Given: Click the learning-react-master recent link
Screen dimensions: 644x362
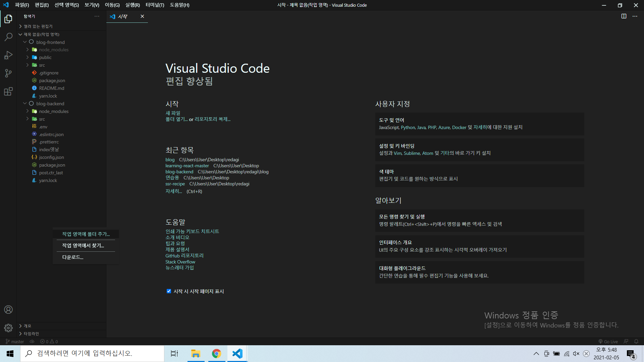Looking at the screenshot, I should tap(187, 166).
